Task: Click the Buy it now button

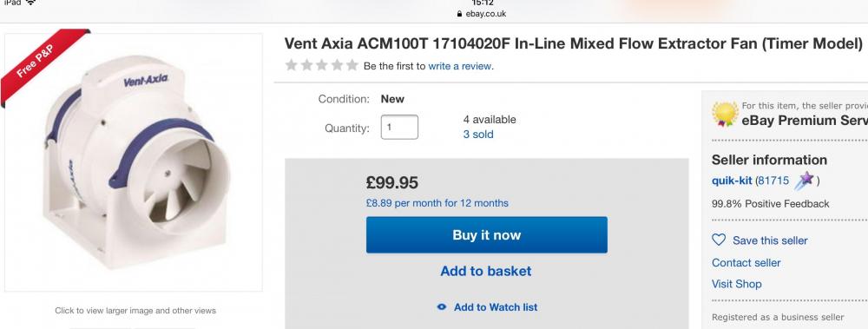Action: 487,235
